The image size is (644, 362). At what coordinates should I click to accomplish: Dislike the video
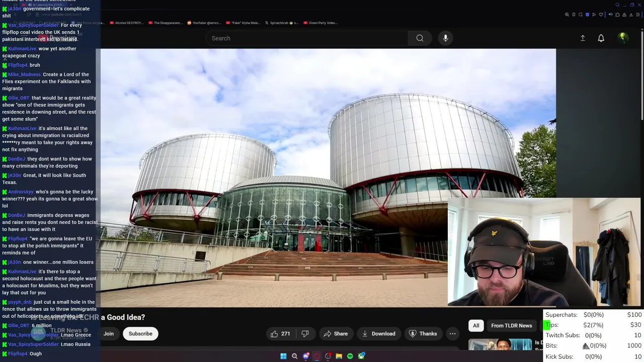click(x=305, y=334)
